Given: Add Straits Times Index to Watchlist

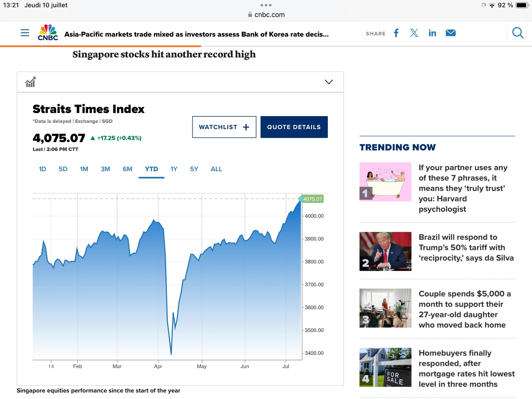Looking at the screenshot, I should (224, 127).
